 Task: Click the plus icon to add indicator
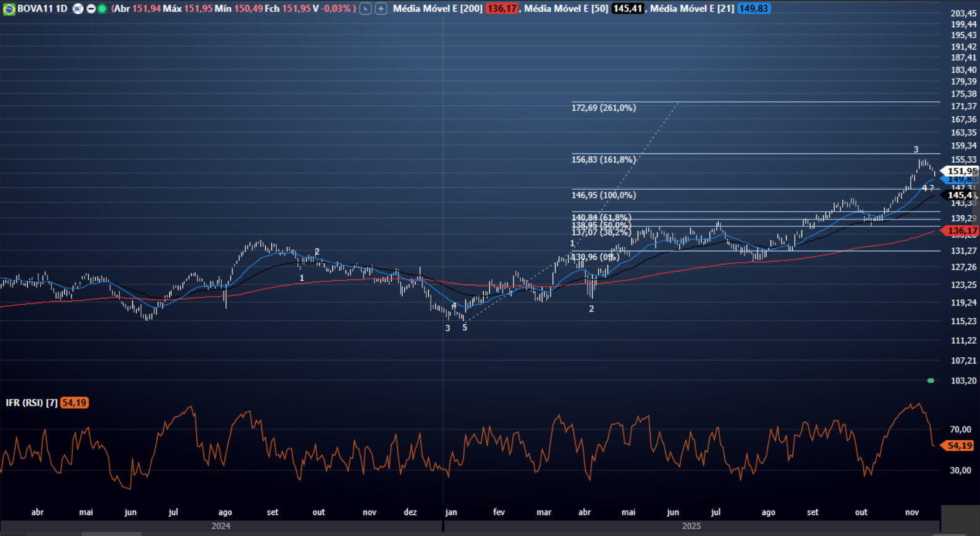click(381, 9)
